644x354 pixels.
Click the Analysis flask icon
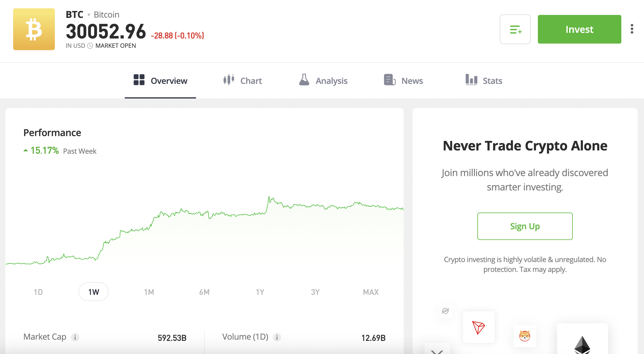[x=304, y=80]
